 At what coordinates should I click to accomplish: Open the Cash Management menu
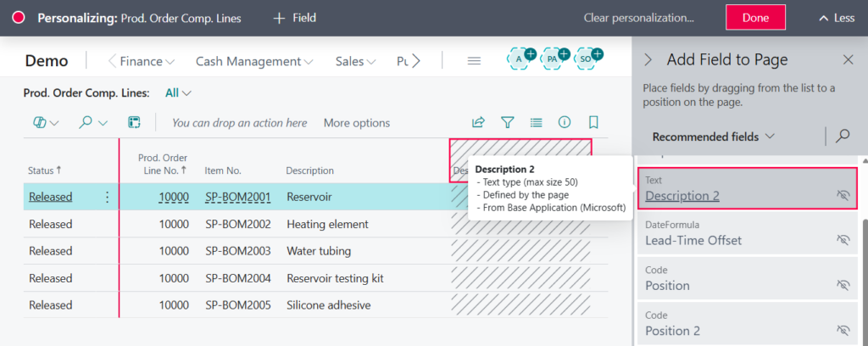[x=254, y=61]
